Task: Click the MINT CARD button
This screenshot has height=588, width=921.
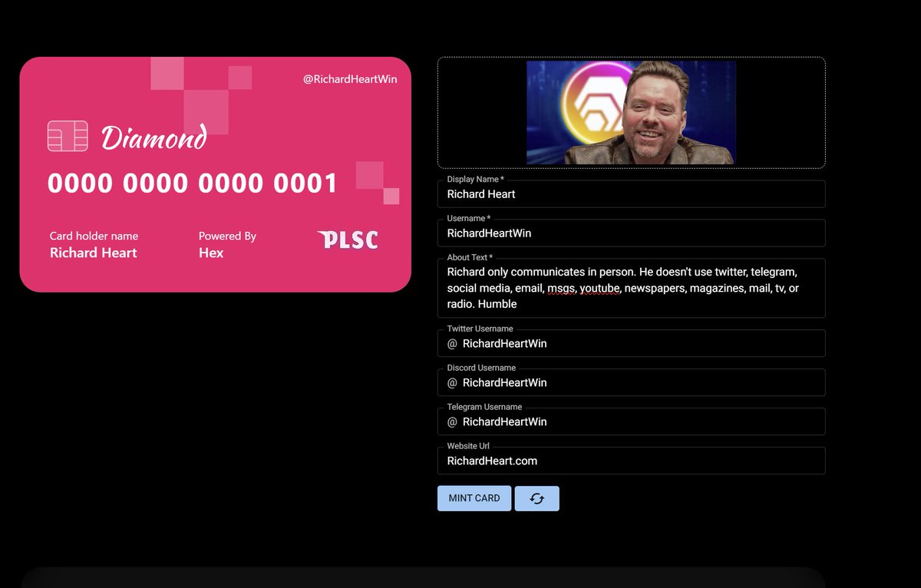Action: pyautogui.click(x=474, y=498)
